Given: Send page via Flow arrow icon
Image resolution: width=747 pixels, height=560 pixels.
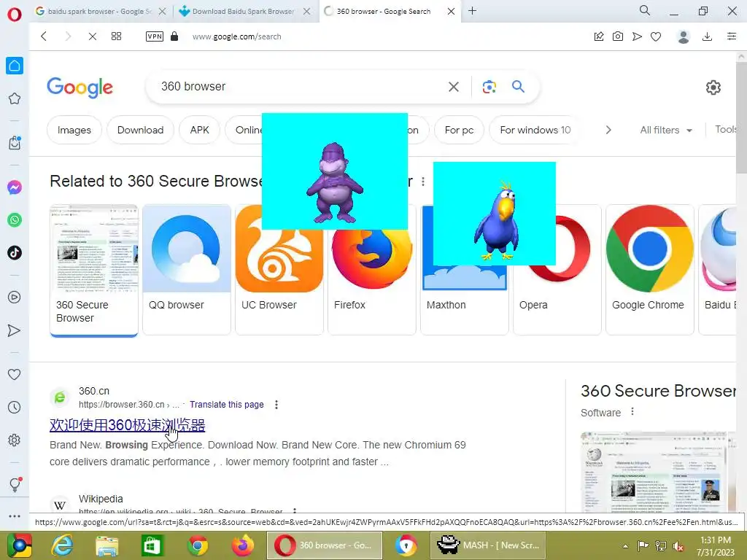Looking at the screenshot, I should 637,36.
